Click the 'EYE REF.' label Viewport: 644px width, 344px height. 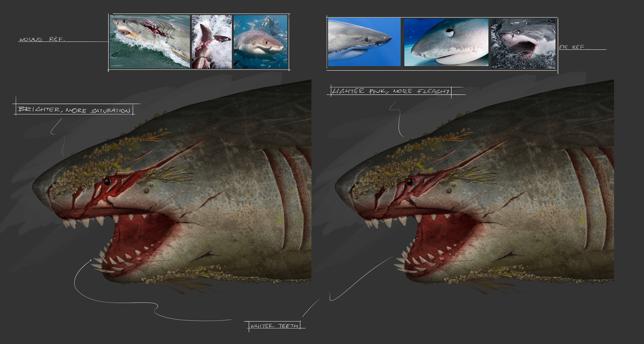pyautogui.click(x=573, y=47)
